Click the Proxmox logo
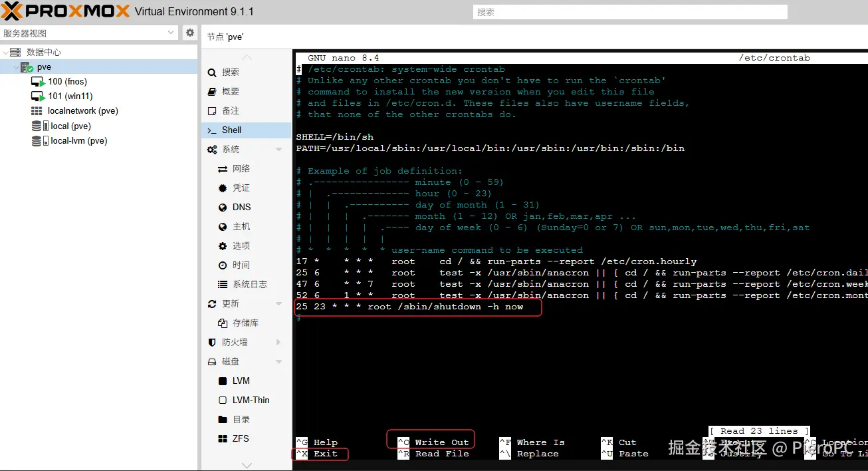 (x=66, y=11)
